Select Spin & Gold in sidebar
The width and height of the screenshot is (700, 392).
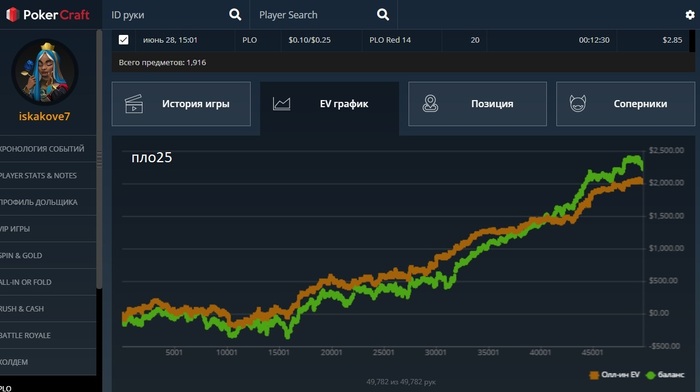pos(48,255)
